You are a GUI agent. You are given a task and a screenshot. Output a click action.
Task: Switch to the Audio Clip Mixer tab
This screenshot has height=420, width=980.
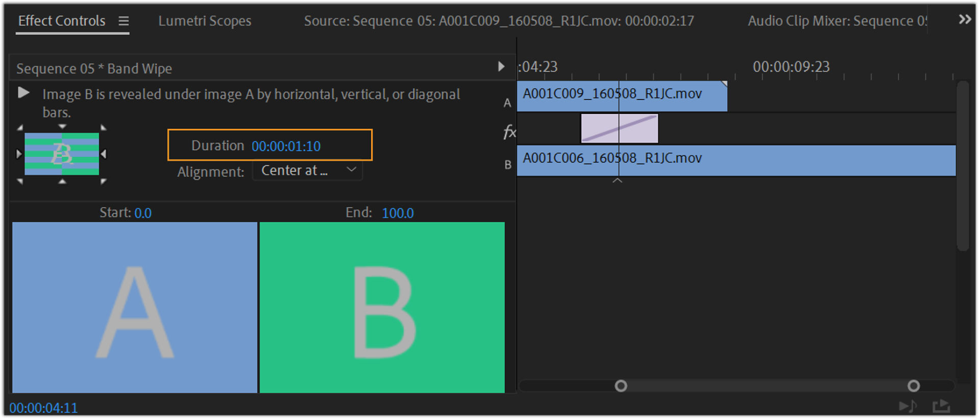[x=837, y=21]
